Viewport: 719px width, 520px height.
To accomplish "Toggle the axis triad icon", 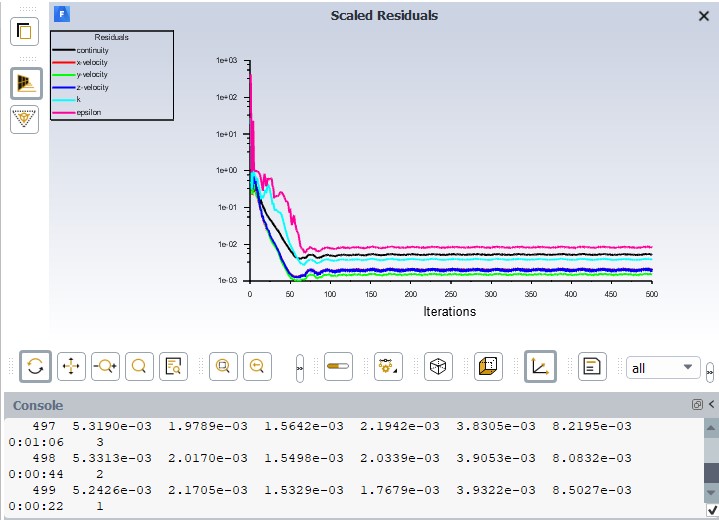I will [540, 366].
